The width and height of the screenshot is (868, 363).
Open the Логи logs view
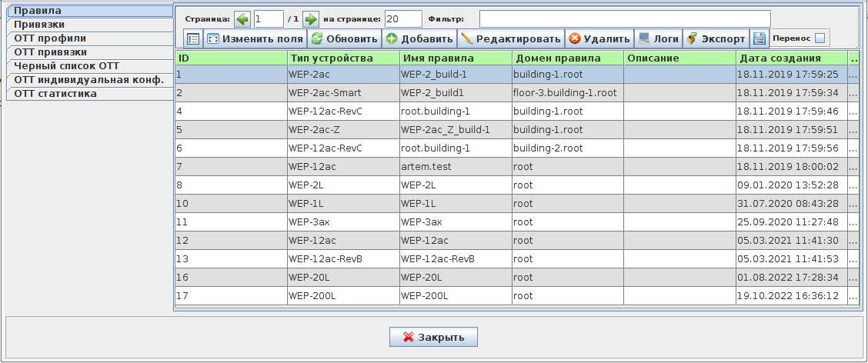[x=658, y=38]
